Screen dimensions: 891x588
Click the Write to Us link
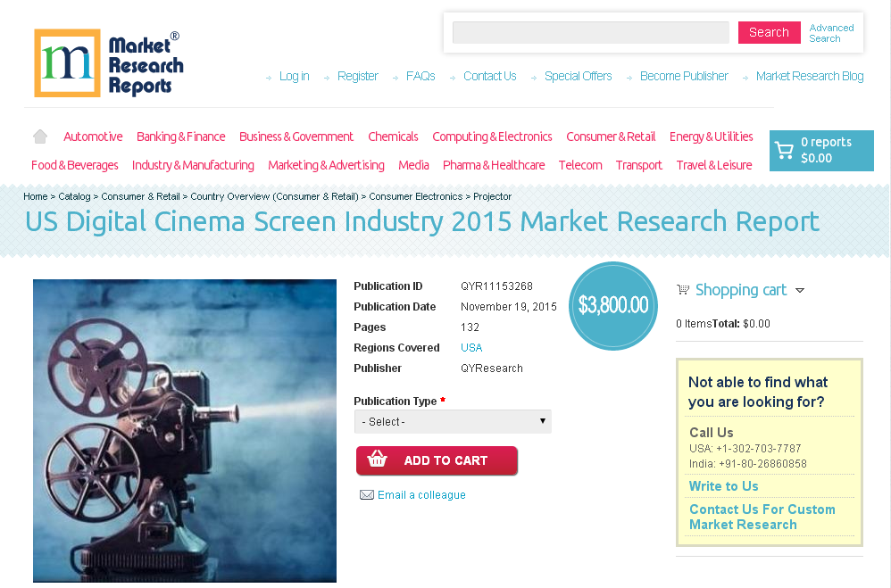[723, 486]
